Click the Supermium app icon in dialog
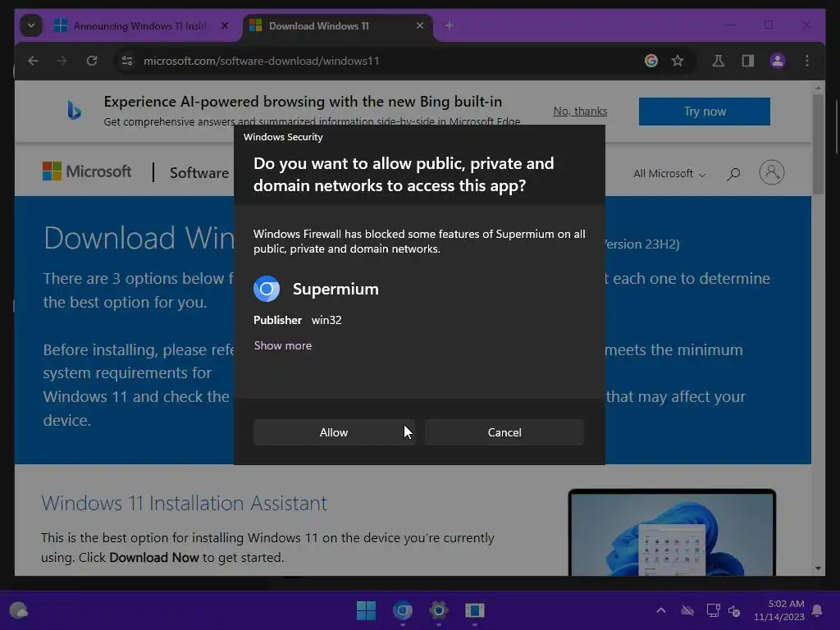Viewport: 840px width, 630px height. pyautogui.click(x=267, y=289)
